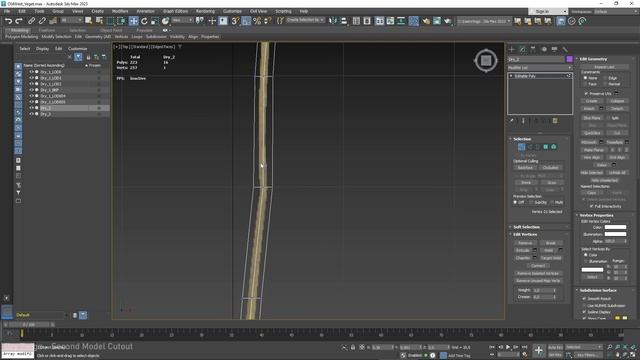Choose the Rectangular Selection Region tool
The image size is (640, 360).
[x=110, y=21]
